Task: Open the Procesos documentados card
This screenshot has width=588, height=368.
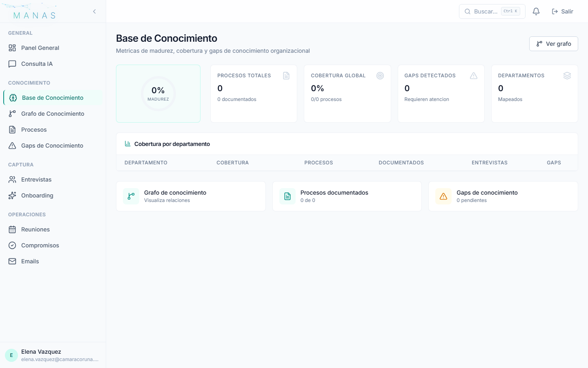Action: [347, 196]
